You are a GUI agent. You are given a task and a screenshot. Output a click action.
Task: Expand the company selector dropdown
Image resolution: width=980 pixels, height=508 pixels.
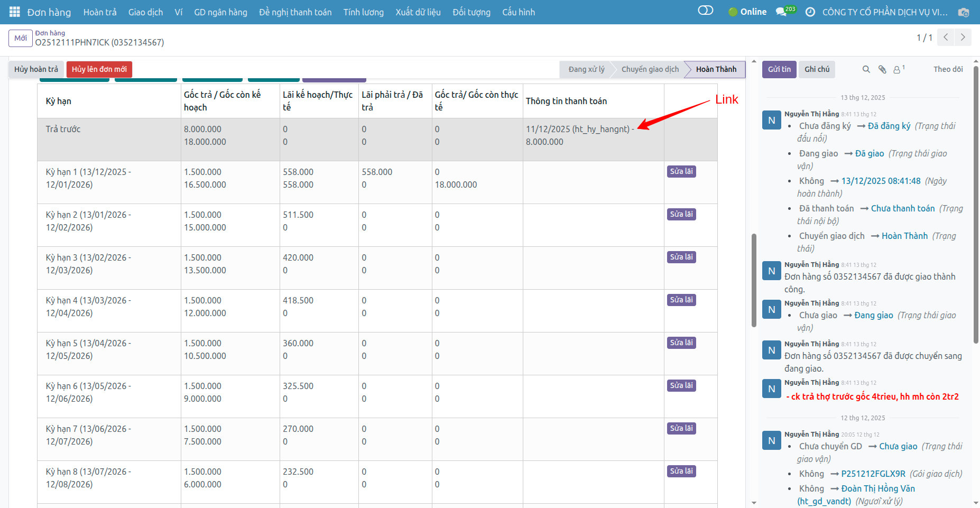[884, 12]
